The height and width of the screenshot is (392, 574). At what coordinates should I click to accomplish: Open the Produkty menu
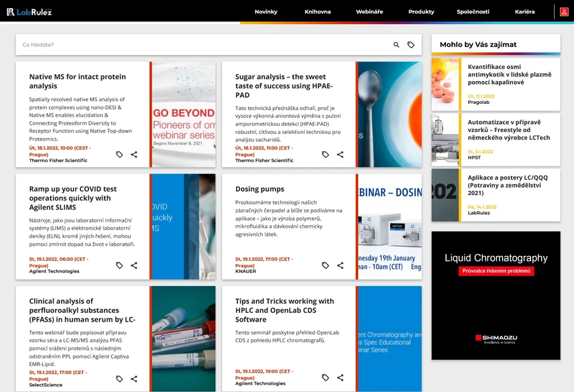(x=421, y=11)
